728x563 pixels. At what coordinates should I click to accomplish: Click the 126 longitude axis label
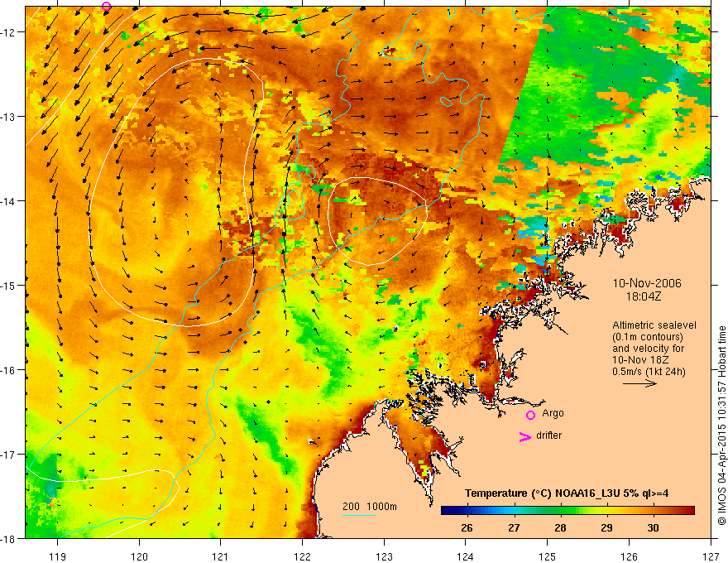pyautogui.click(x=629, y=556)
